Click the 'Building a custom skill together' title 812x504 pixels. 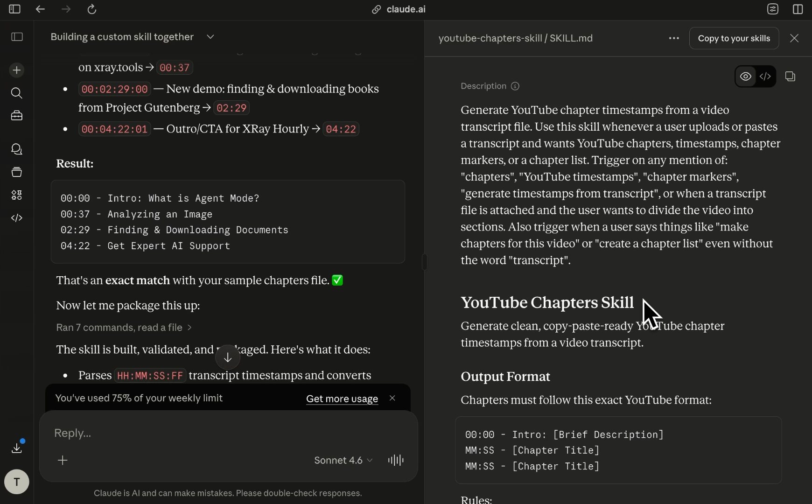(122, 37)
